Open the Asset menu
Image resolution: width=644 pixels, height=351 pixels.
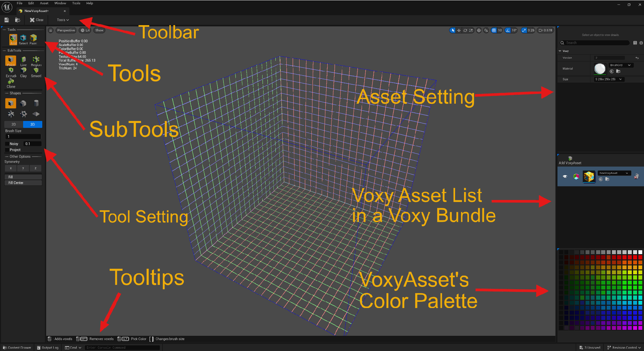tap(44, 3)
